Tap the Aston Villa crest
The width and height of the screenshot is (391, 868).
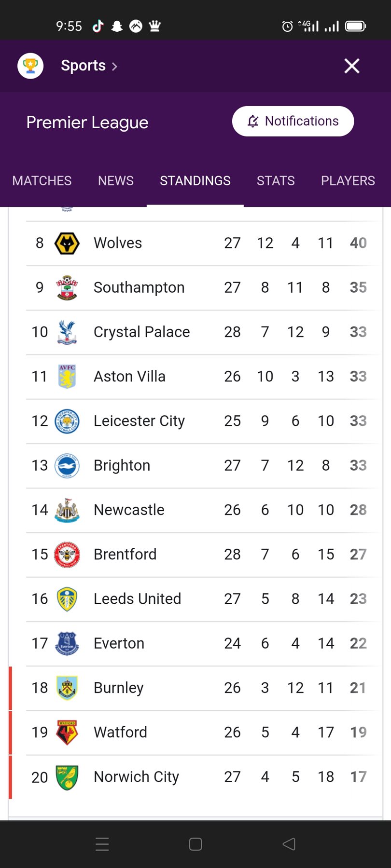[x=67, y=377]
